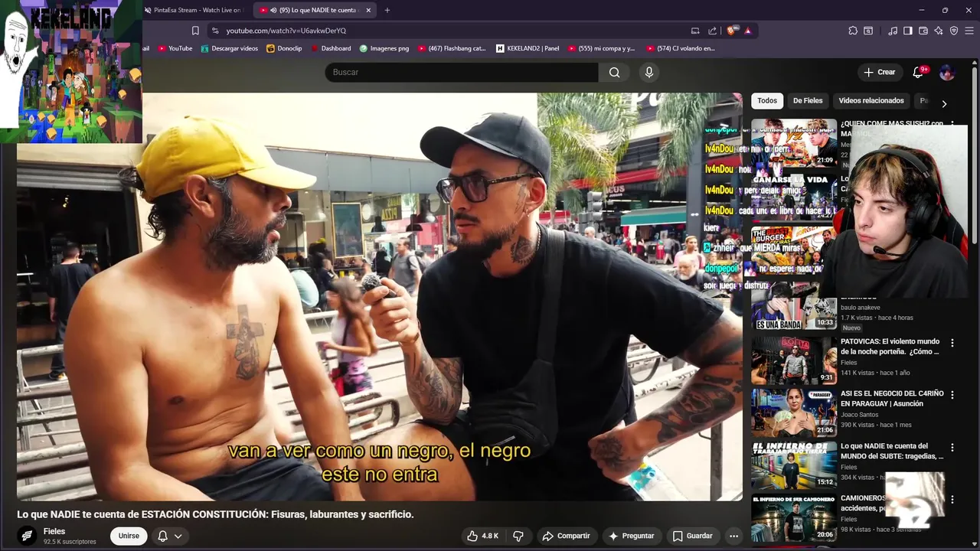Screen dimensions: 980x551
Task: Toggle the browser sidebar panel icon
Action: tap(908, 31)
